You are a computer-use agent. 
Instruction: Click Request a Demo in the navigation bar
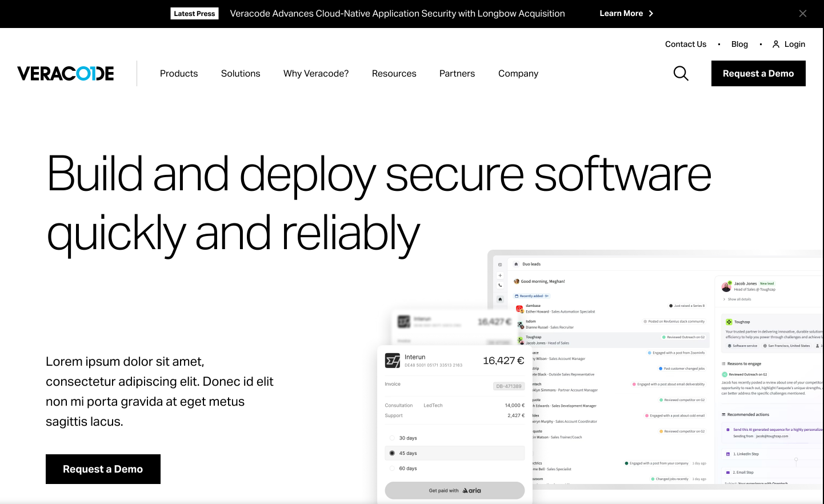758,74
